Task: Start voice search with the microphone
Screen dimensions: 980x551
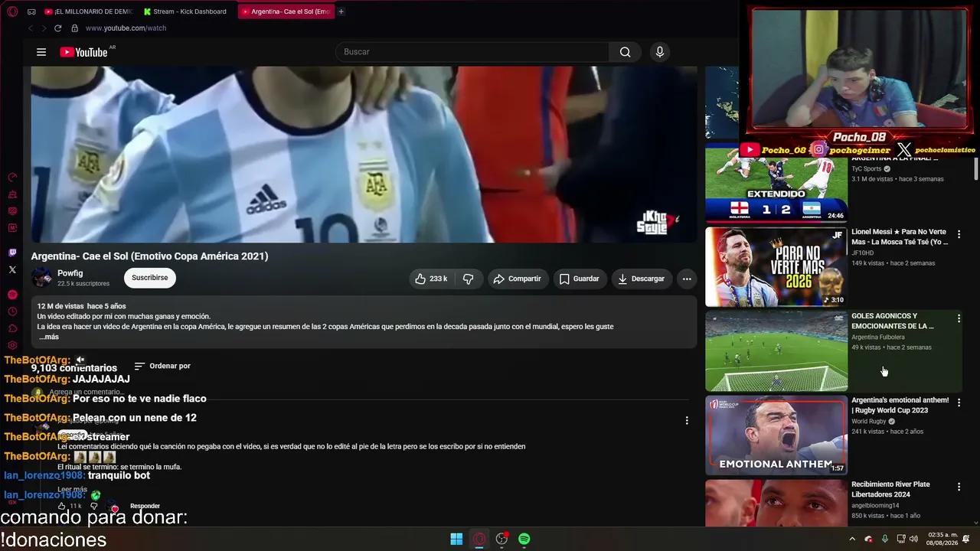Action: (660, 52)
